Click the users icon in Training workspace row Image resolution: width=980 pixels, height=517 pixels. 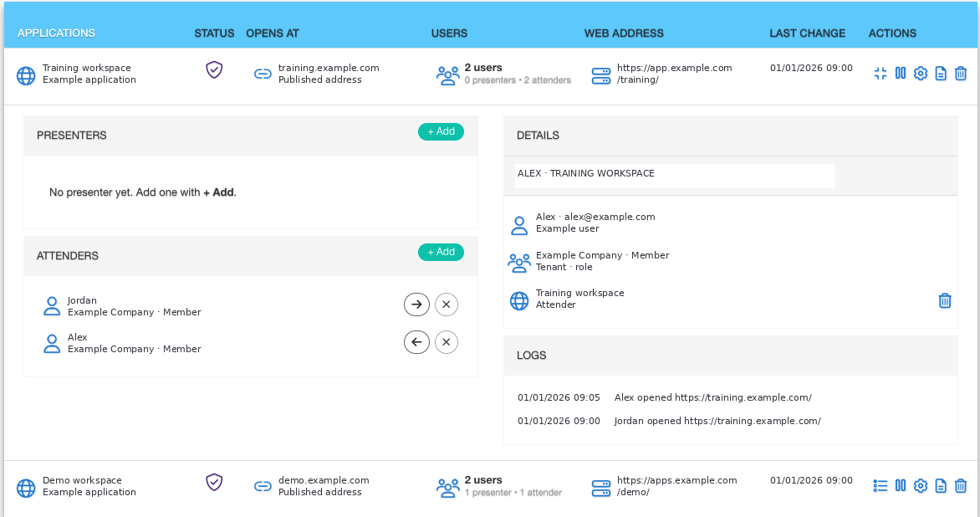pyautogui.click(x=447, y=75)
